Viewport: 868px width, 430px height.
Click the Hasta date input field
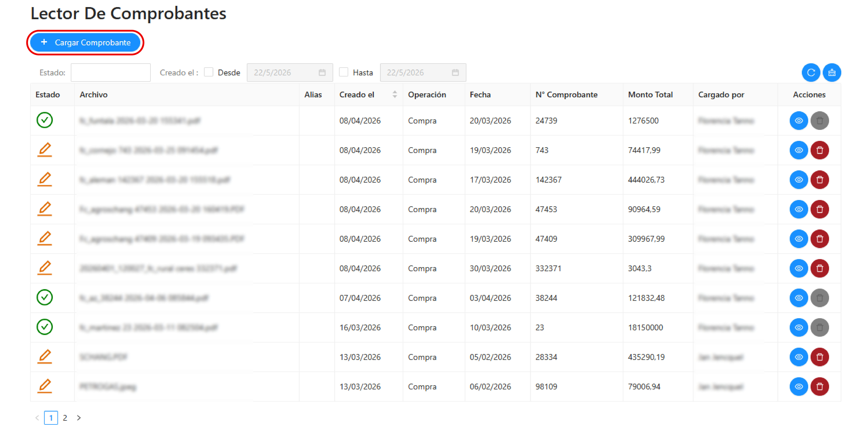(423, 72)
